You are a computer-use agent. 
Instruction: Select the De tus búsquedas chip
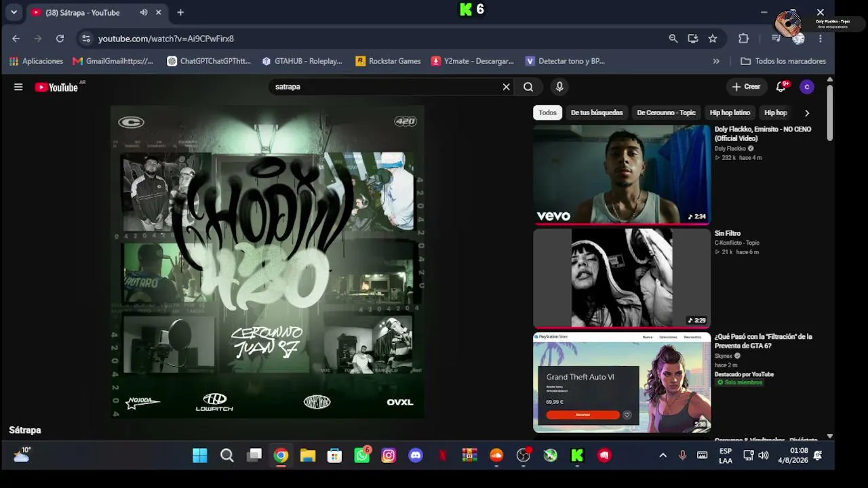coord(597,113)
